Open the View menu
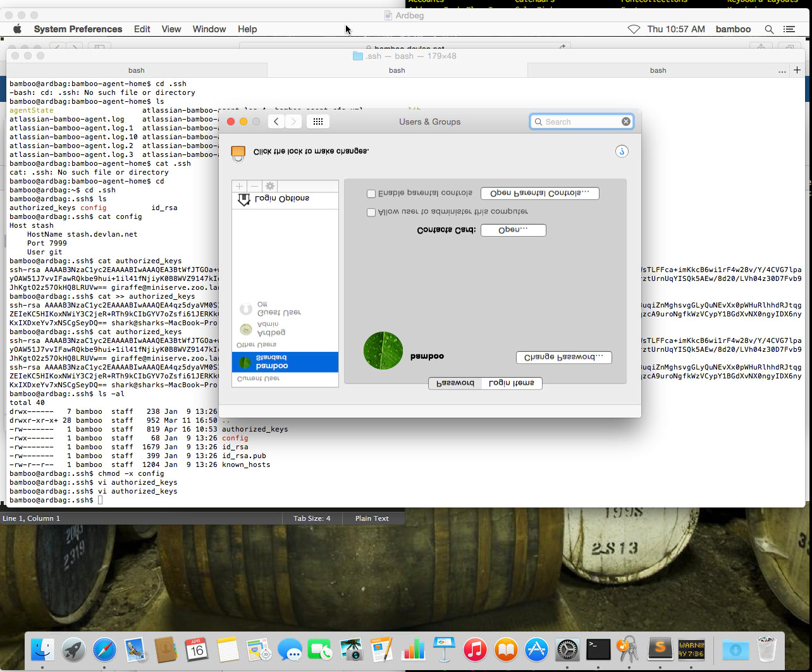 171,29
